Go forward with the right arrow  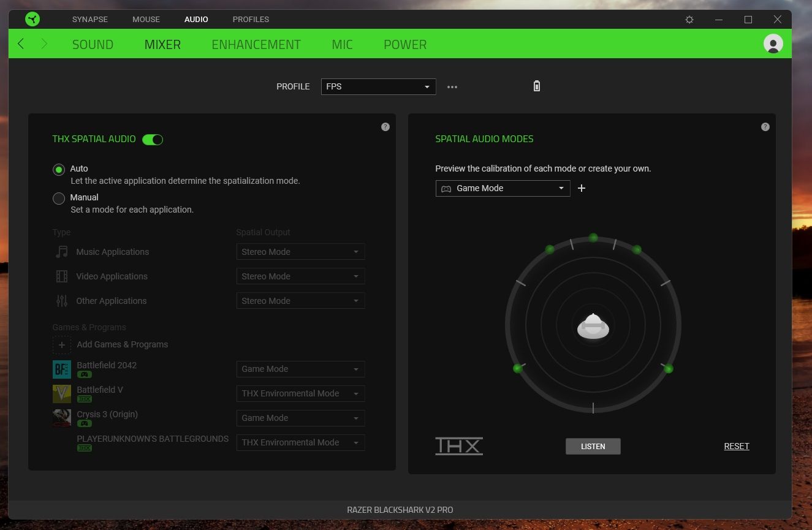point(44,44)
